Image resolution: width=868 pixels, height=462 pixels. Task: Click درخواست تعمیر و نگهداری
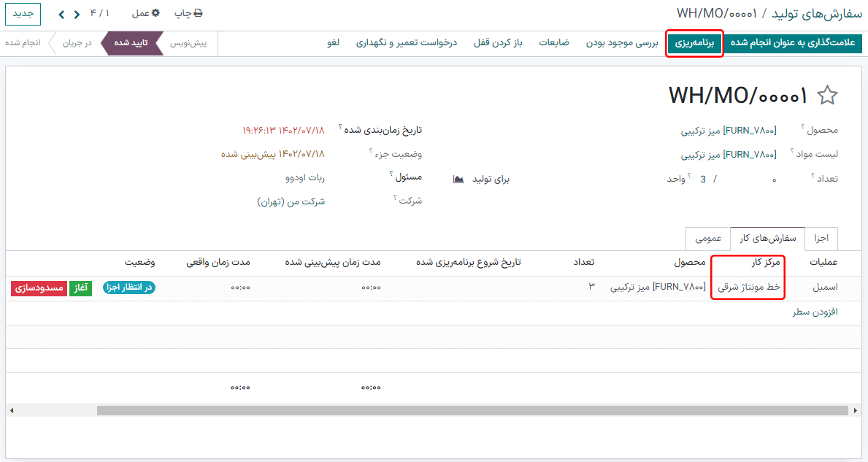pos(405,44)
